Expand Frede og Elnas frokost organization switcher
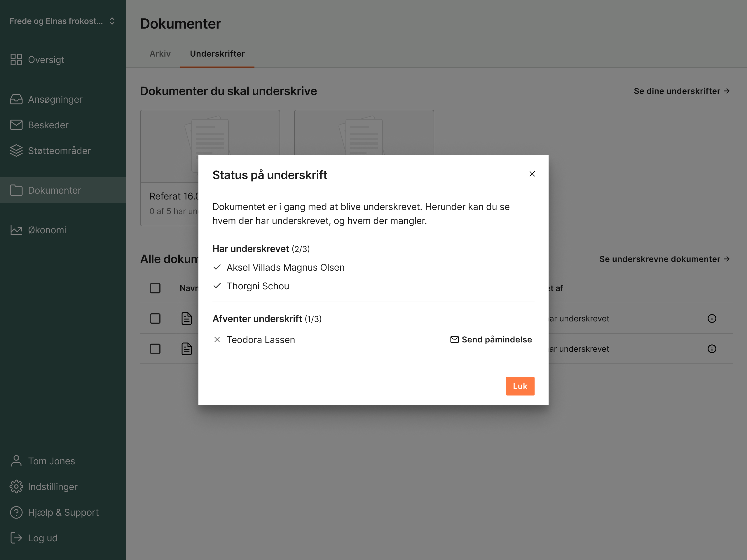 pos(63,21)
